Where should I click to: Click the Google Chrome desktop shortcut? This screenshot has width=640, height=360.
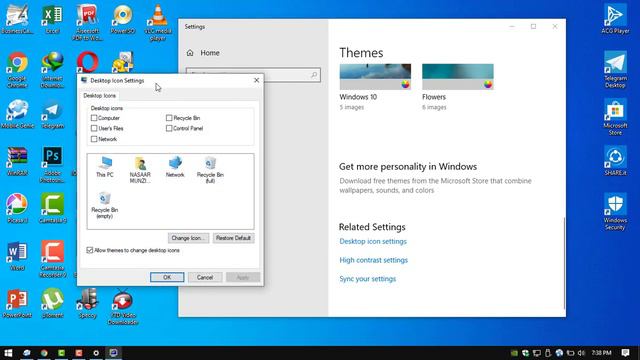17,70
